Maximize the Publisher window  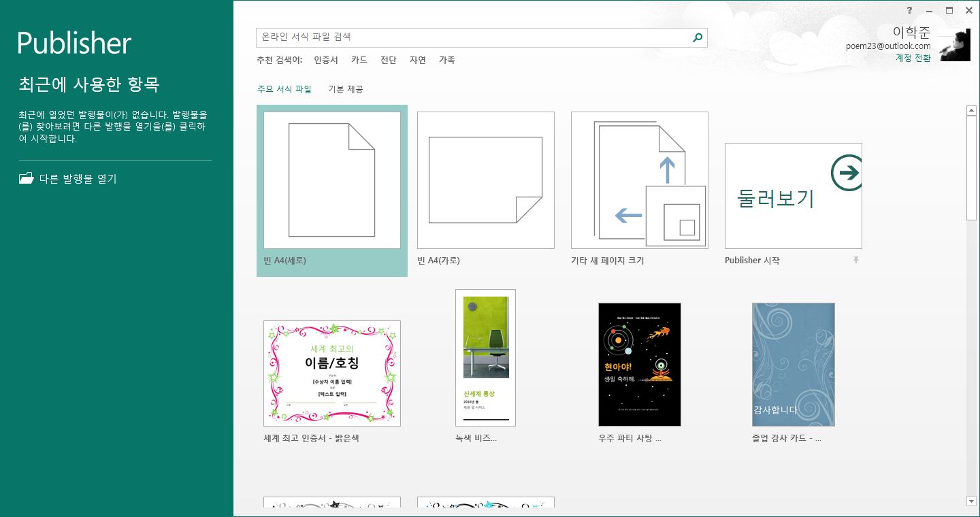point(949,10)
